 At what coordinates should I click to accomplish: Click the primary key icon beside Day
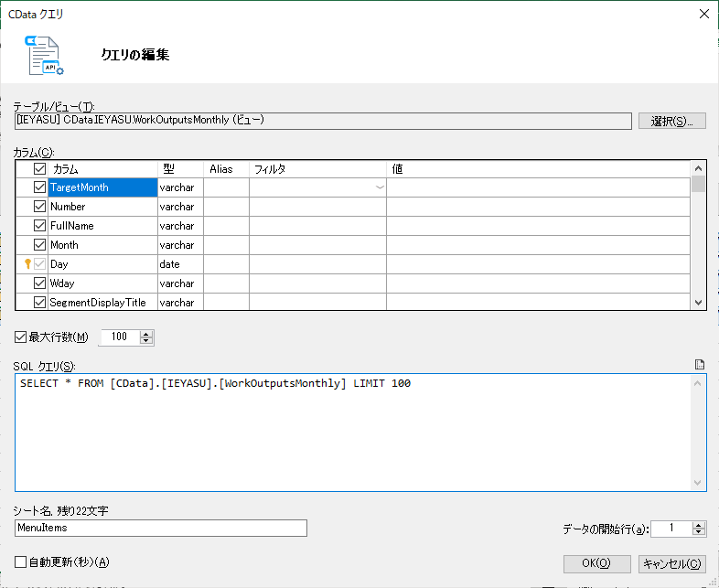(x=27, y=264)
